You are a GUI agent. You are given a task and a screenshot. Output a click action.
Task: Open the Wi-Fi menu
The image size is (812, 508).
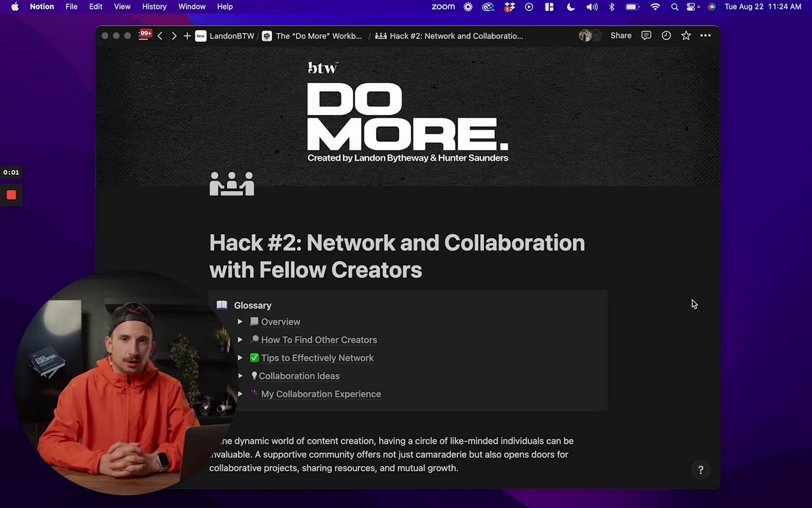click(655, 6)
